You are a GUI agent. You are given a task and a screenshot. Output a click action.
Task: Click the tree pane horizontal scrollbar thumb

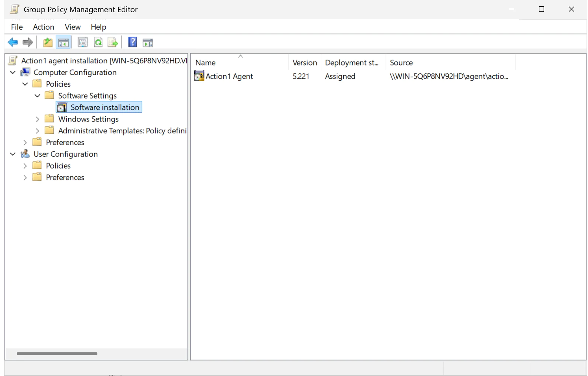pos(57,353)
